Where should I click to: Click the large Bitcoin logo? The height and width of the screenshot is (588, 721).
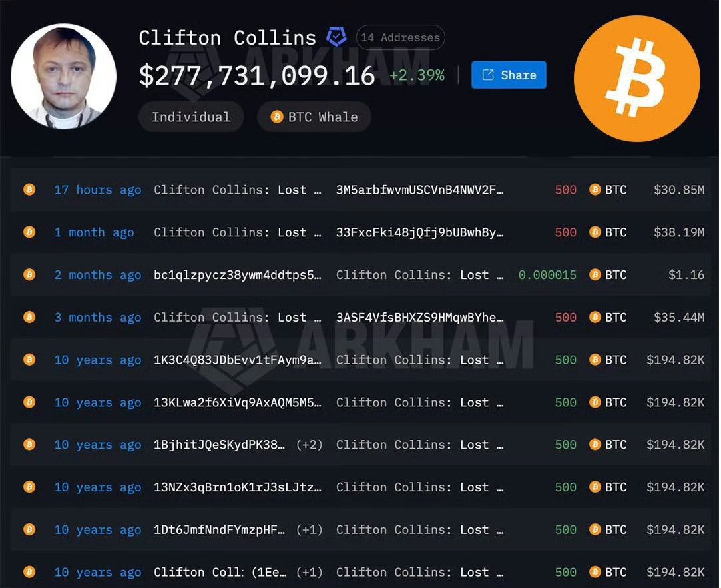(637, 78)
